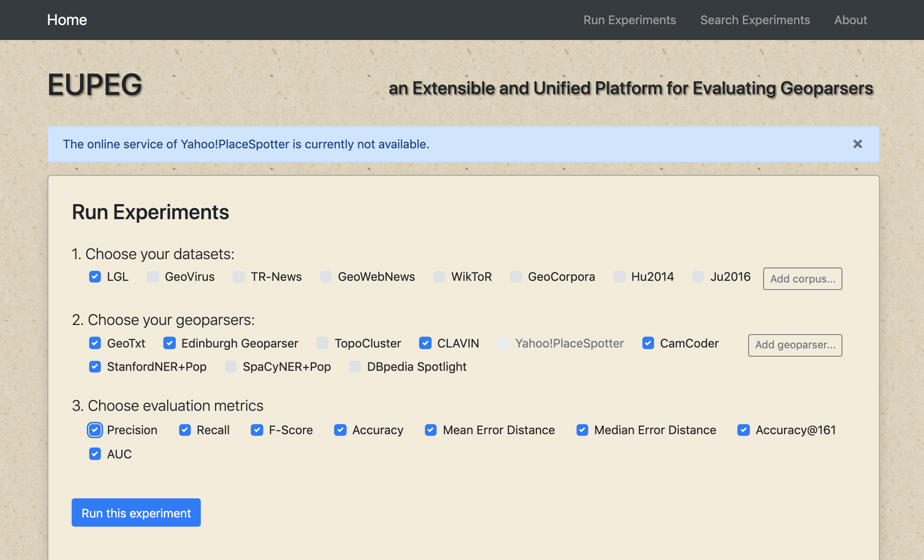Screen dimensions: 924x560
Task: Uncheck the LGL dataset checkbox
Action: point(95,277)
